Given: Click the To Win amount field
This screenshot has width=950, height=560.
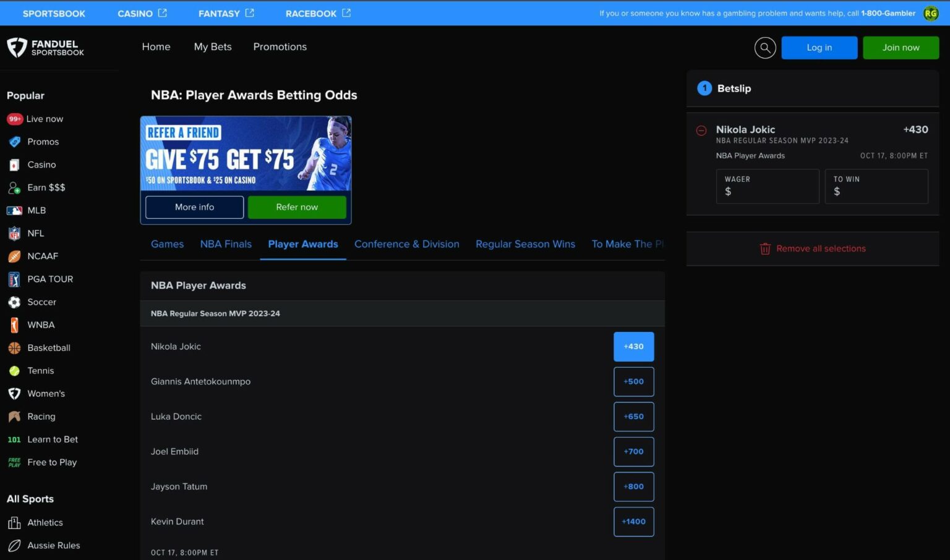Looking at the screenshot, I should 876,186.
